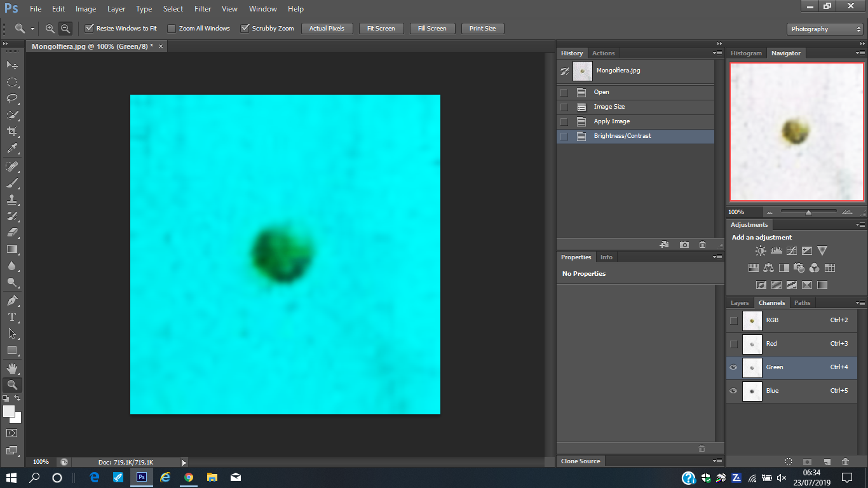Viewport: 868px width, 488px height.
Task: Delete current state trash icon in History
Action: tap(702, 245)
